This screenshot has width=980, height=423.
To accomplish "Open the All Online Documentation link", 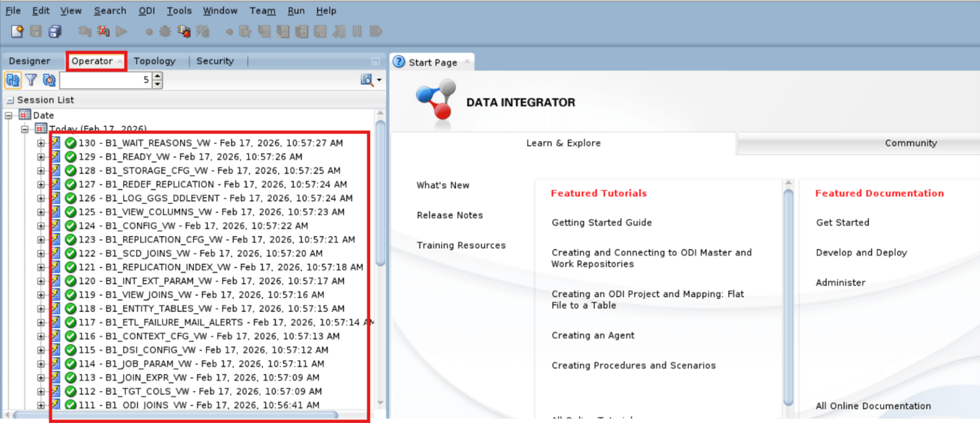I will (x=873, y=406).
